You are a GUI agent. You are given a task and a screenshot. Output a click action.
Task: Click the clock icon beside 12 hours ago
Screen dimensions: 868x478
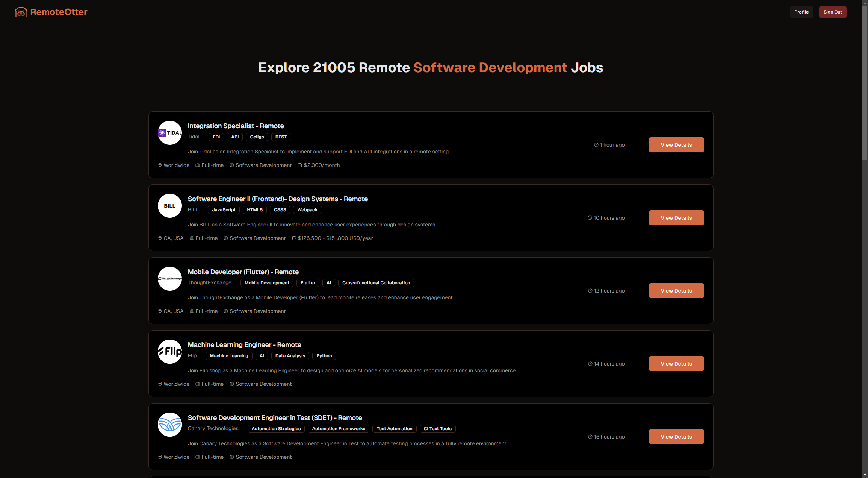[590, 291]
